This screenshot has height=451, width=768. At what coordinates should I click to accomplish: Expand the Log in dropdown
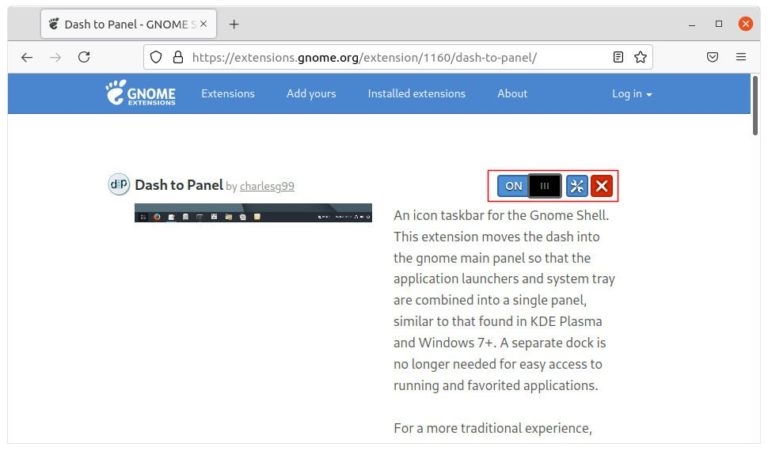pos(632,94)
